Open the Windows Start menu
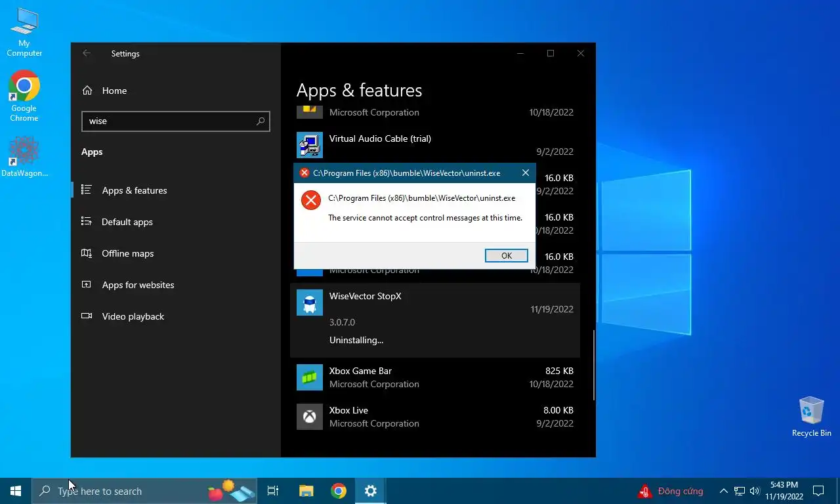 pos(16,491)
